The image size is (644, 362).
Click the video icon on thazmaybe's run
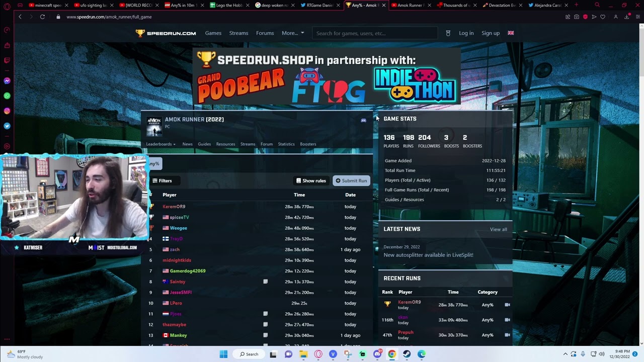tap(265, 324)
